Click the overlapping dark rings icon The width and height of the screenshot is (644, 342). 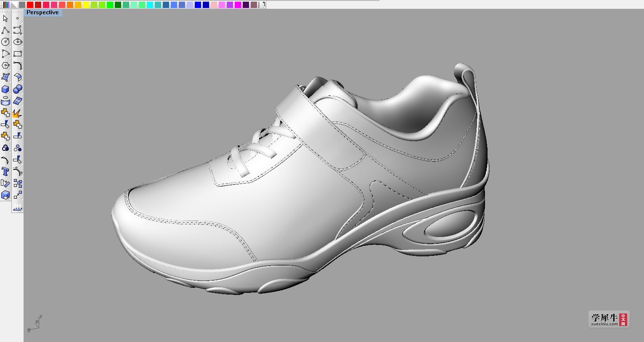(5, 148)
